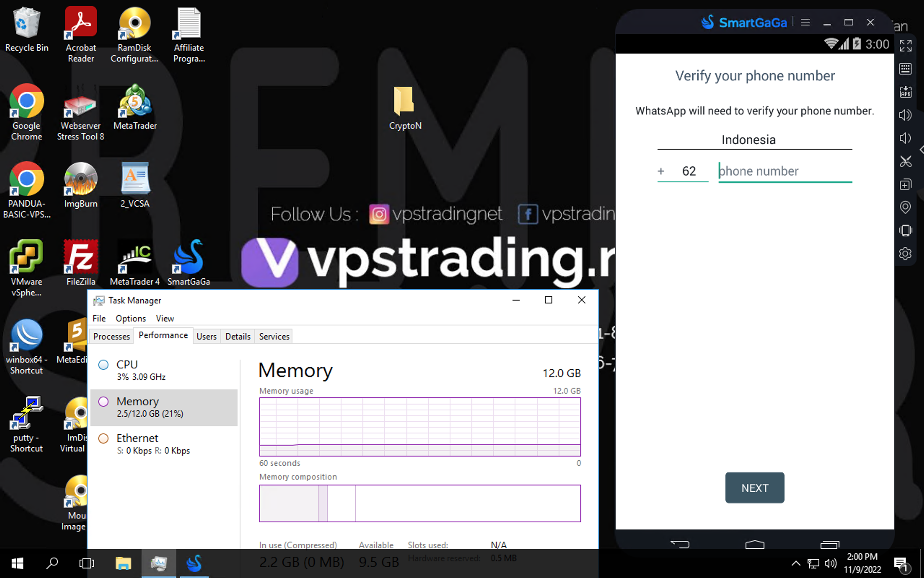
Task: Choose country Indonesia selector in WhatsApp
Action: point(754,140)
